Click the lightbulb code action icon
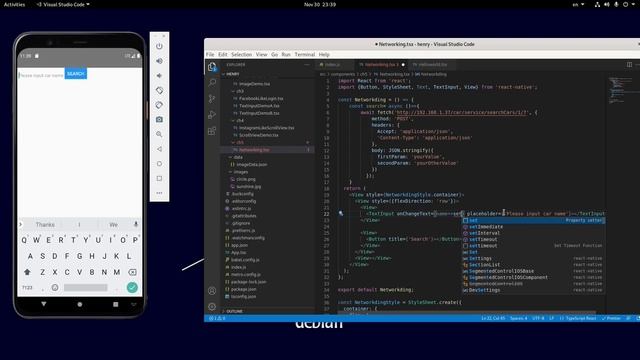Screen dimensions: 640x360 coord(341,213)
